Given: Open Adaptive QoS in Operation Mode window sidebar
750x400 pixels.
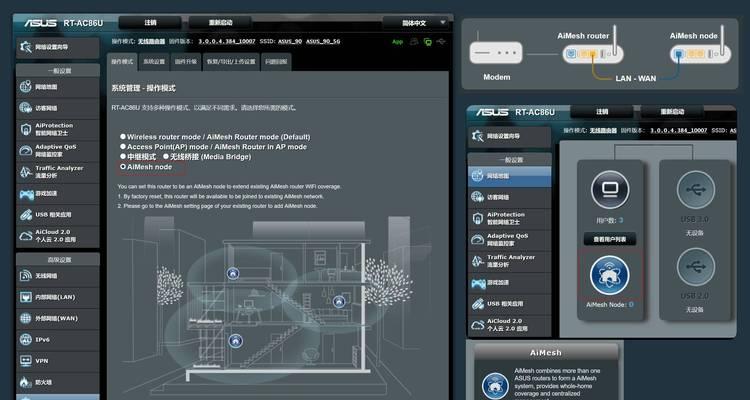Looking at the screenshot, I should (x=57, y=151).
